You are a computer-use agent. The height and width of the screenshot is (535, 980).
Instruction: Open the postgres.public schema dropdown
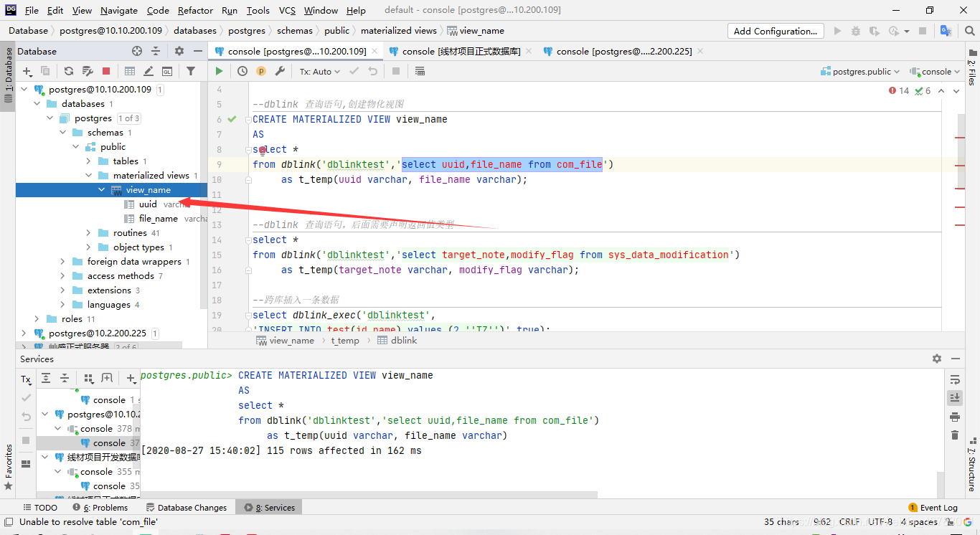pos(859,71)
